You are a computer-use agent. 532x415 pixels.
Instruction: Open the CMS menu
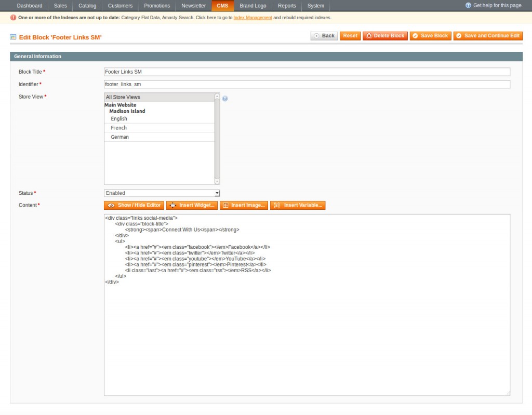click(222, 6)
